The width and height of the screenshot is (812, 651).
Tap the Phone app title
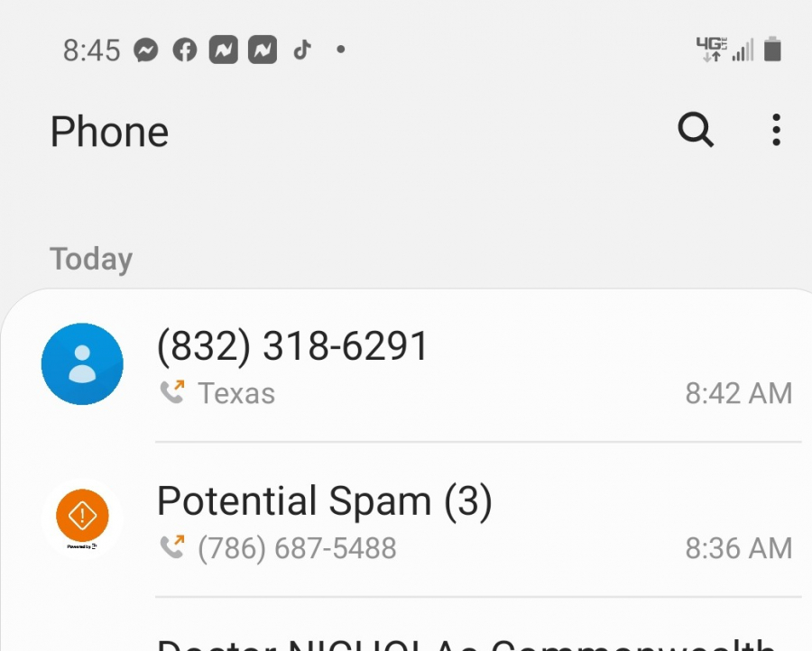point(109,132)
